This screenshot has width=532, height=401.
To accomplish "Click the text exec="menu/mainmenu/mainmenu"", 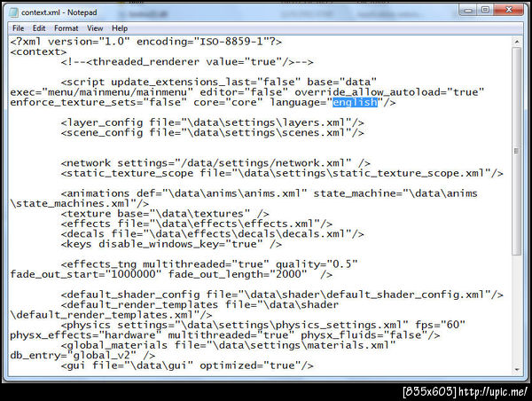I will [102, 92].
